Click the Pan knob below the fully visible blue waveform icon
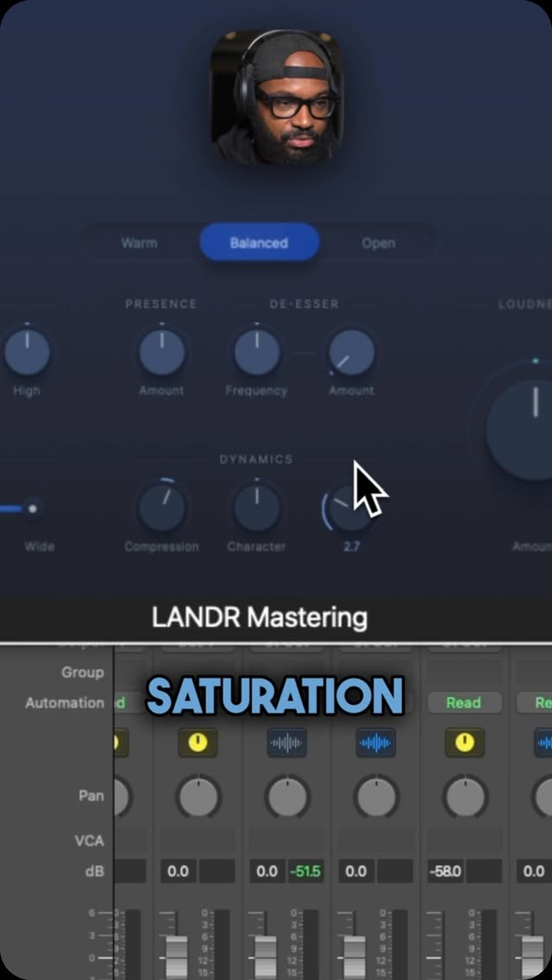 click(376, 797)
